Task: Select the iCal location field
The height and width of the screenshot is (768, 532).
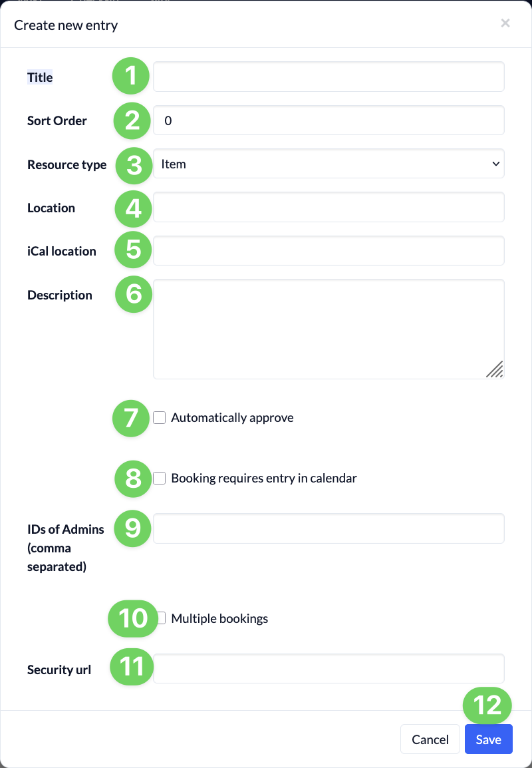Action: pyautogui.click(x=329, y=251)
